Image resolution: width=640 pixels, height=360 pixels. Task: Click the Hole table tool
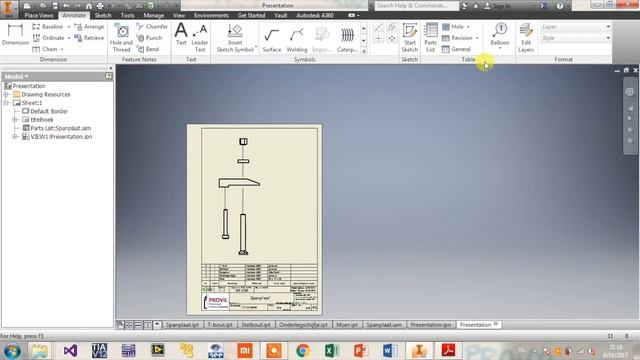coord(453,27)
